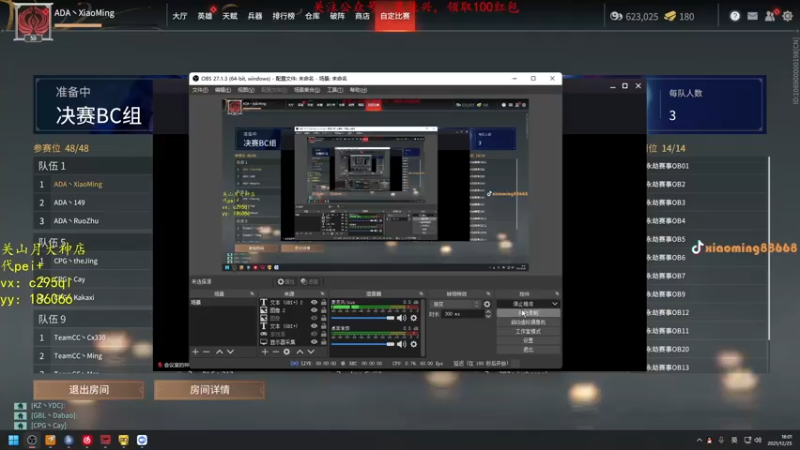Toggle visibility of dimmed 图像 source
Image resolution: width=800 pixels, height=450 pixels.
314,318
